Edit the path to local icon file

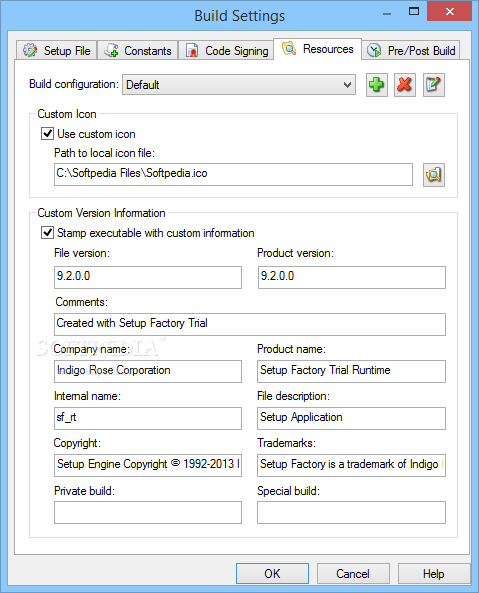pyautogui.click(x=233, y=174)
